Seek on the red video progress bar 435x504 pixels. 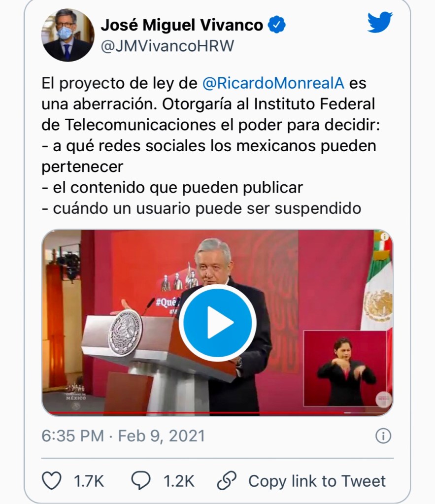point(217,413)
